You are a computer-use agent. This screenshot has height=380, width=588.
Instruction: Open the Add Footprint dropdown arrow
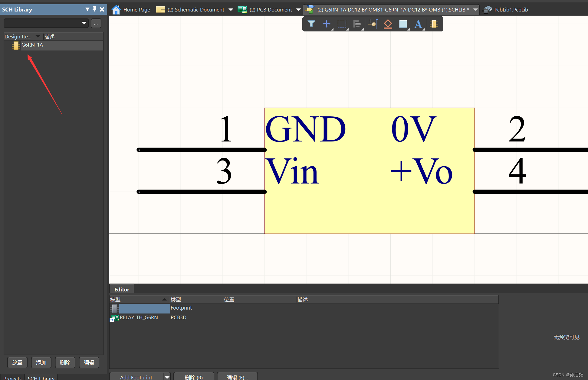(167, 377)
